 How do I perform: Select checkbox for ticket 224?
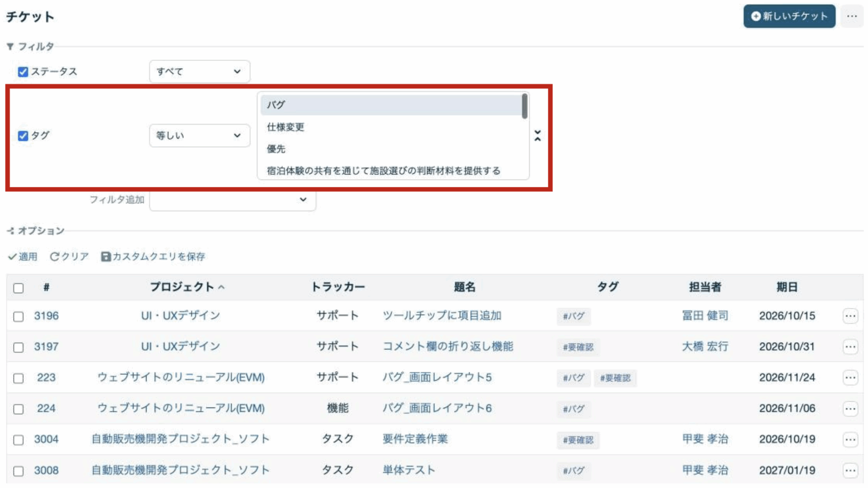coord(19,409)
